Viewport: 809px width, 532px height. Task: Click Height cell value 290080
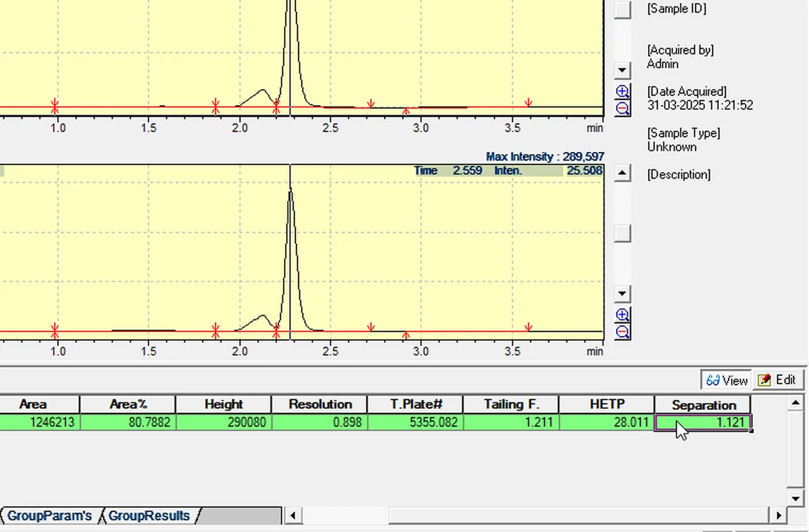pos(224,422)
